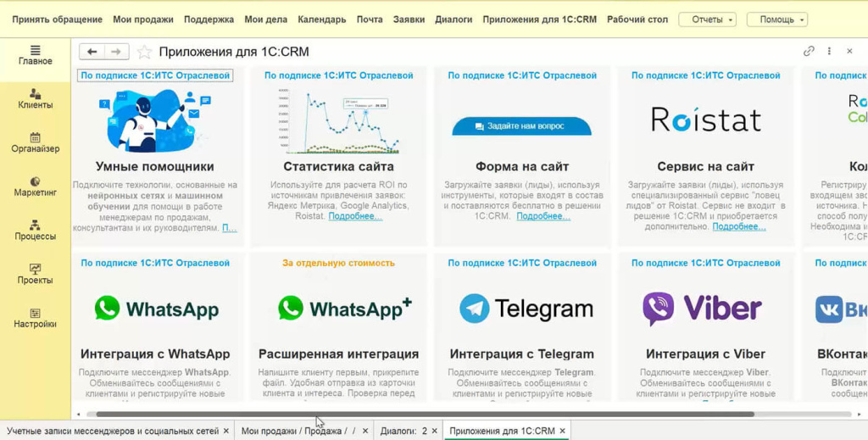
Task: Open Рабочий стол in top menu
Action: click(637, 19)
